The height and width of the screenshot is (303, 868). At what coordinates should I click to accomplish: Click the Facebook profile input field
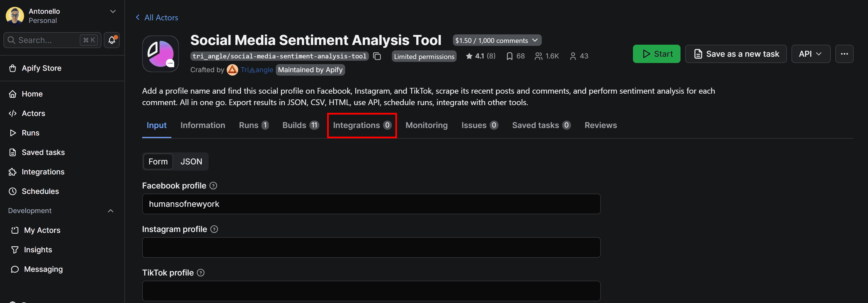click(371, 204)
